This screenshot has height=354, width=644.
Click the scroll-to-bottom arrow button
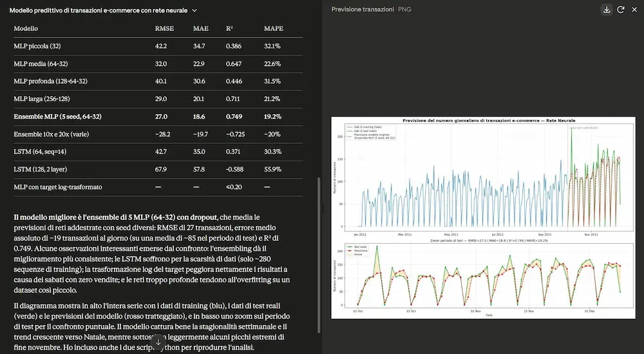pos(158,342)
